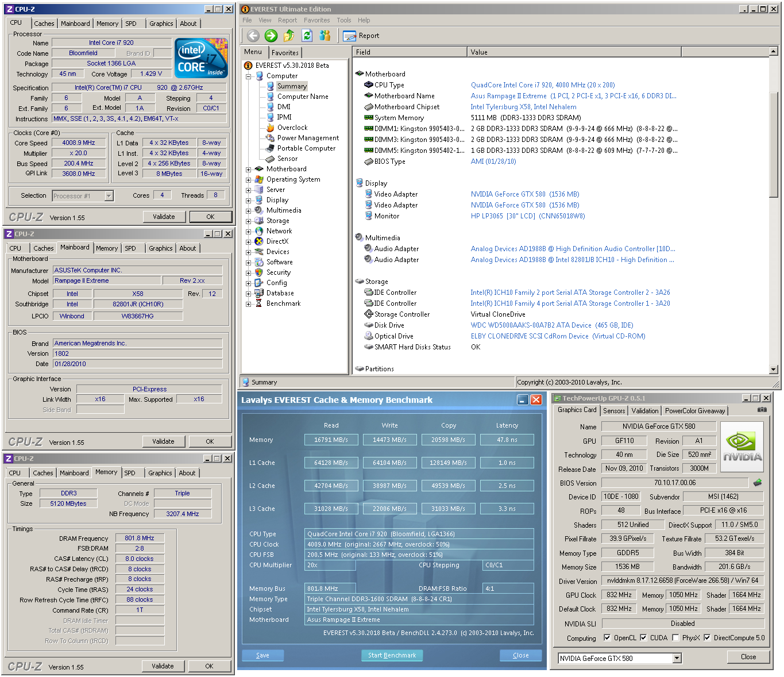The image size is (784, 677).
Task: Switch to the Sensors tab in GPU-Z
Action: point(614,411)
